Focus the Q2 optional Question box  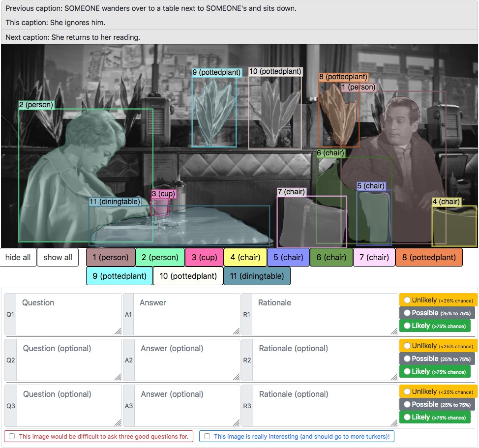pyautogui.click(x=69, y=360)
